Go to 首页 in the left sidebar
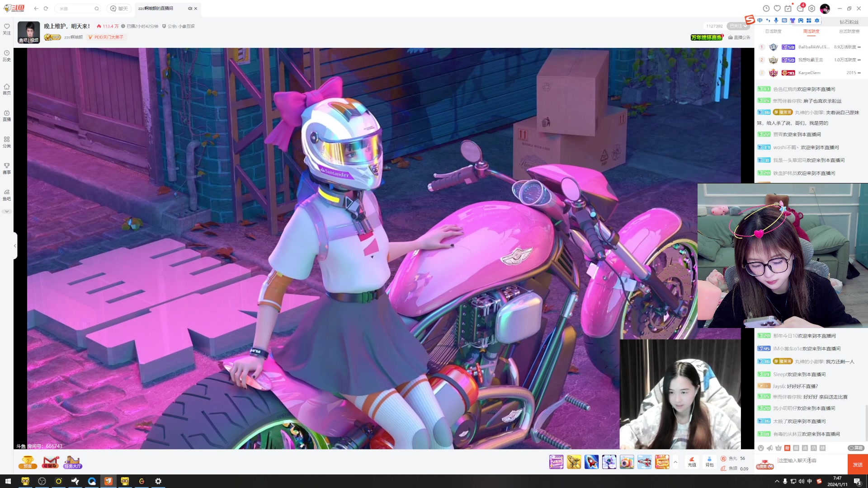 pyautogui.click(x=7, y=89)
